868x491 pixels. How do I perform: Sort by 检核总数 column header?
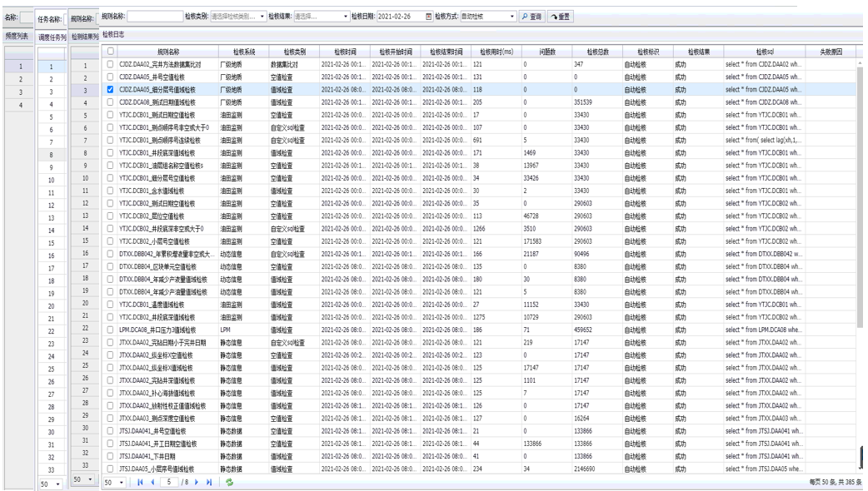tap(598, 52)
